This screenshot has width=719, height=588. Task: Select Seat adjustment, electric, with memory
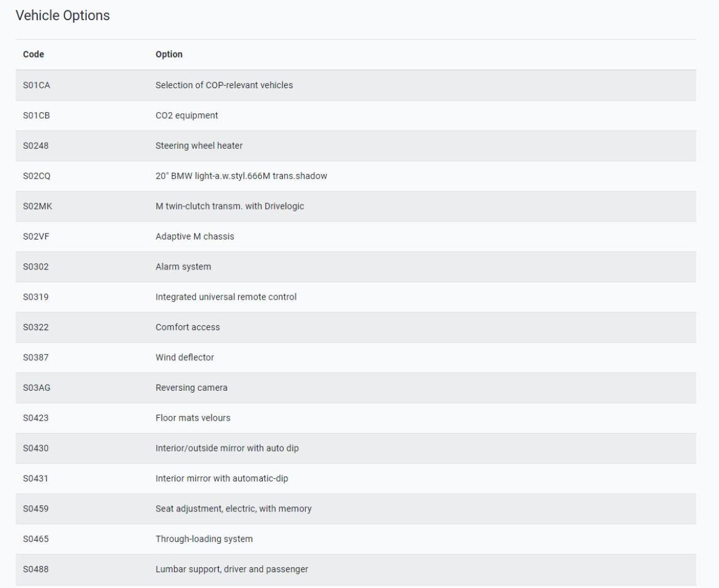pos(233,509)
